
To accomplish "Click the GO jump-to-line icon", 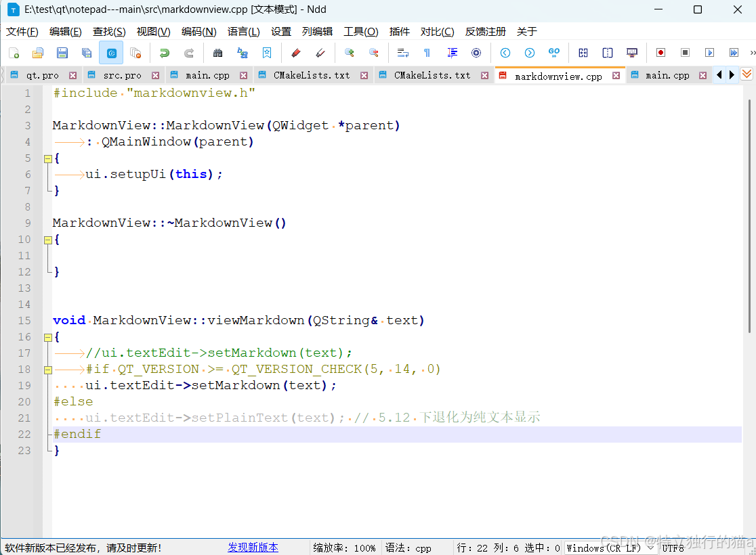I will point(554,53).
